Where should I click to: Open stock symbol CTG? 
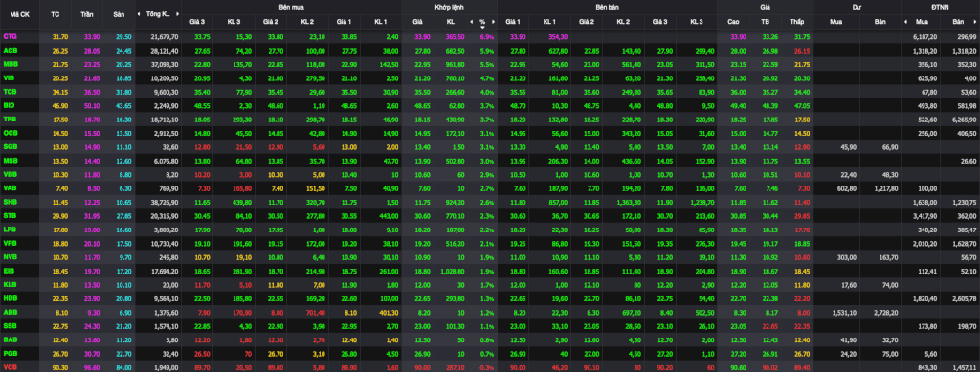(10, 37)
